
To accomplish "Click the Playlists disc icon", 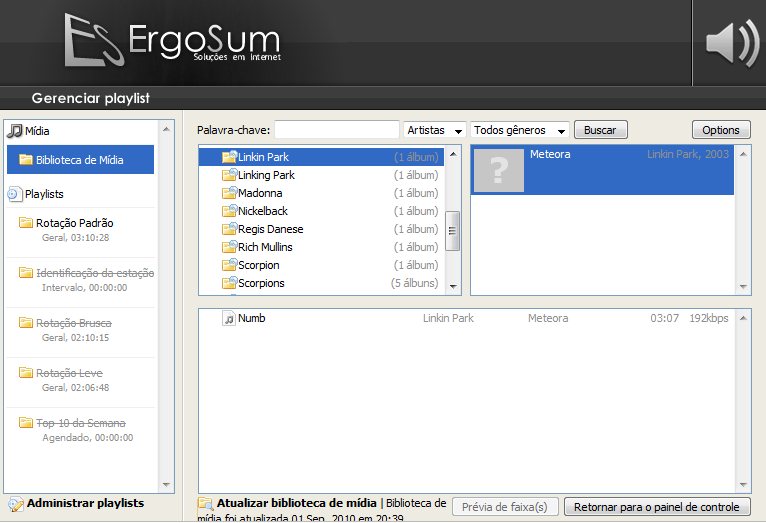I will click(15, 194).
